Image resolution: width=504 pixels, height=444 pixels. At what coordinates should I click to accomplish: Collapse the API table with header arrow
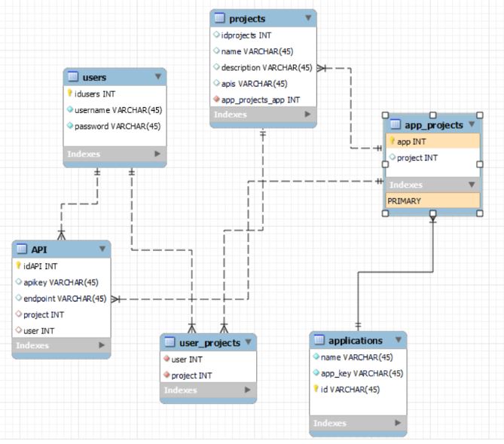pyautogui.click(x=102, y=249)
